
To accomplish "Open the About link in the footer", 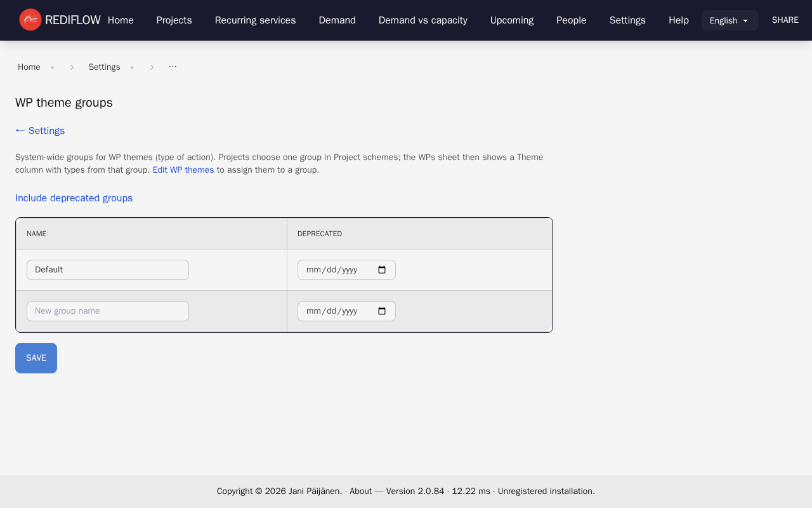I will (360, 491).
